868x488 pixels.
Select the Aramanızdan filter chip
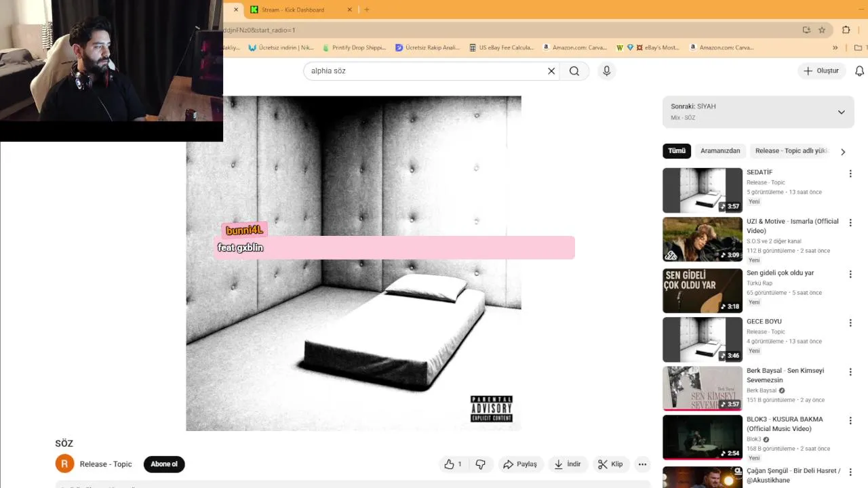(x=720, y=151)
